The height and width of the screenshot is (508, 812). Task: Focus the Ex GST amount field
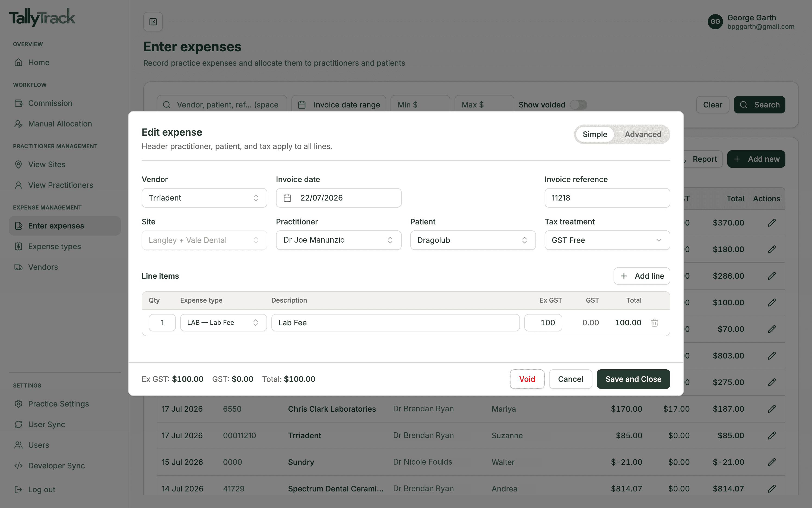pyautogui.click(x=543, y=323)
